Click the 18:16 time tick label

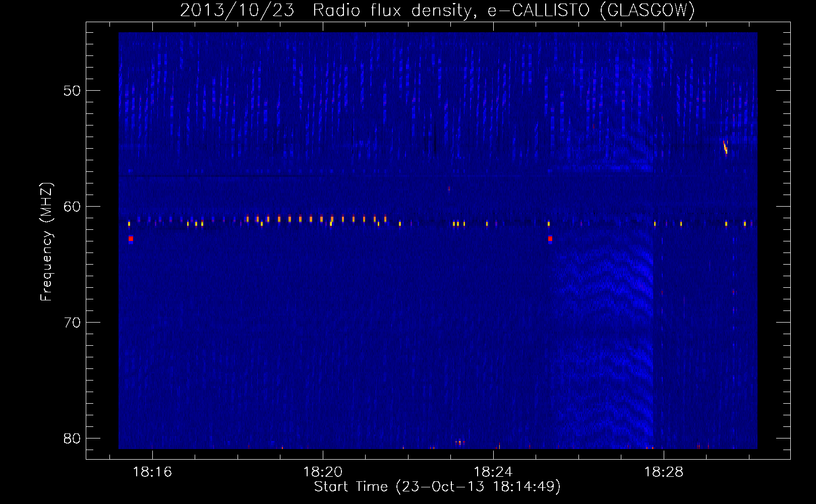pyautogui.click(x=152, y=472)
